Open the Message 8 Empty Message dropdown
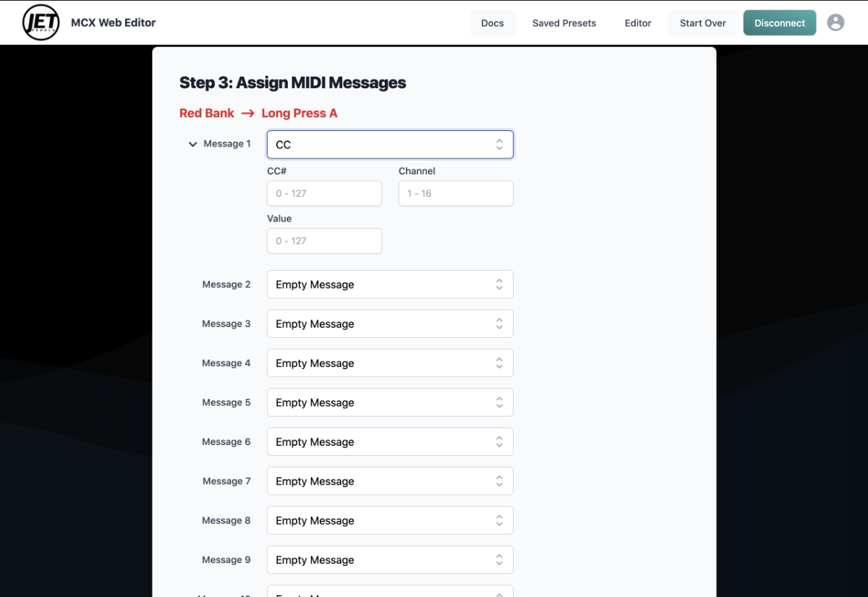This screenshot has height=597, width=868. point(390,520)
